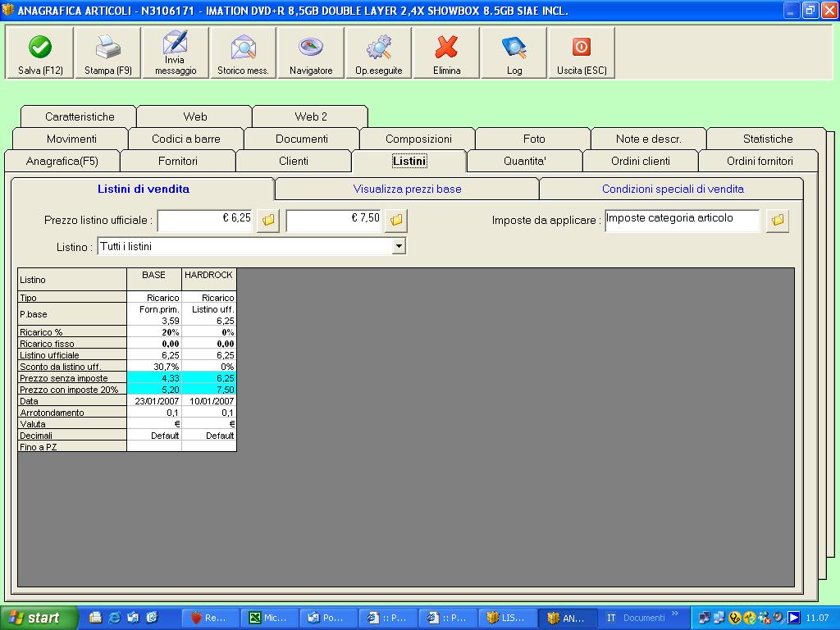Open the Web 2 tab
Screen dimensions: 840x630
[311, 116]
